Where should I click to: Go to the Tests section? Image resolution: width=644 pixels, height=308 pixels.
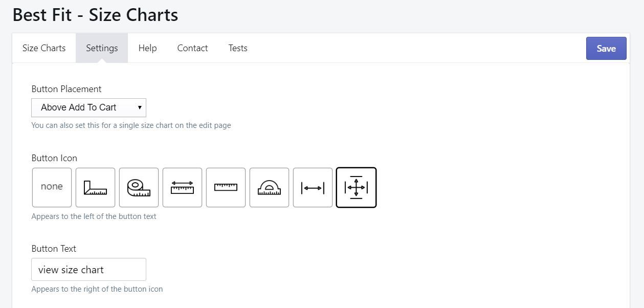click(x=238, y=48)
